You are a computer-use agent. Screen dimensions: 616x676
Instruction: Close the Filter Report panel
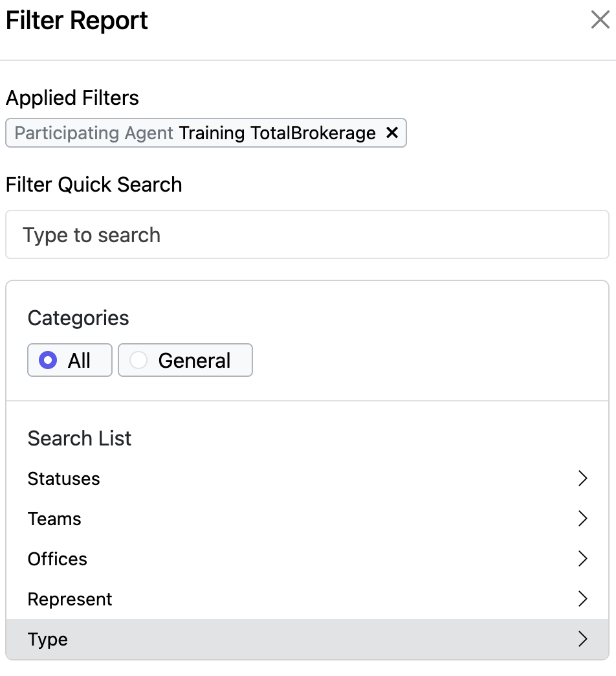click(x=600, y=20)
